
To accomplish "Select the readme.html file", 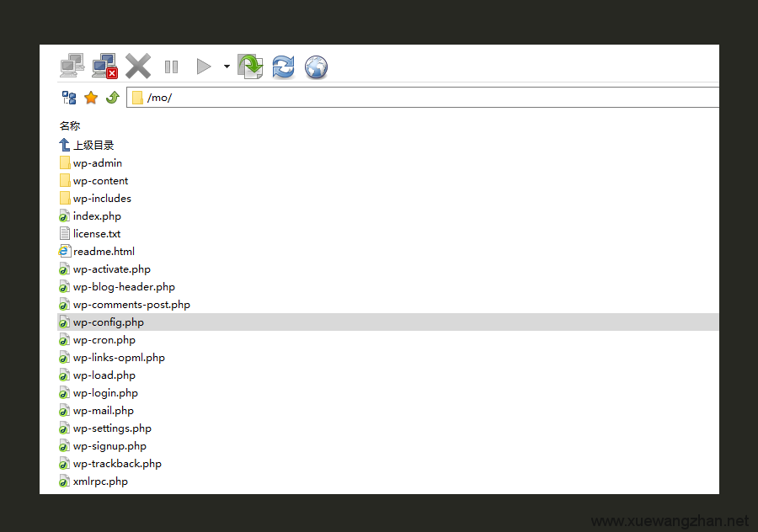I will [104, 251].
